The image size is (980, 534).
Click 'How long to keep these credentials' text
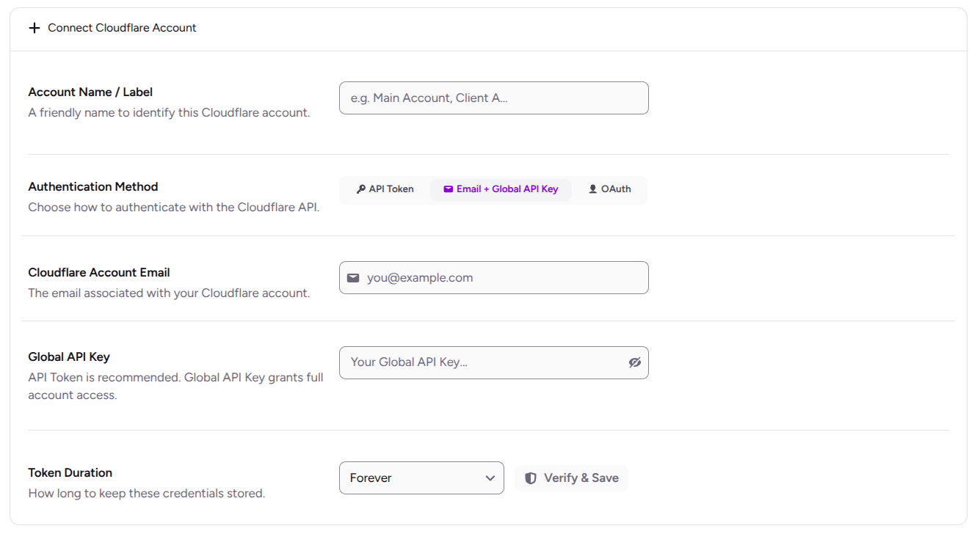point(147,494)
